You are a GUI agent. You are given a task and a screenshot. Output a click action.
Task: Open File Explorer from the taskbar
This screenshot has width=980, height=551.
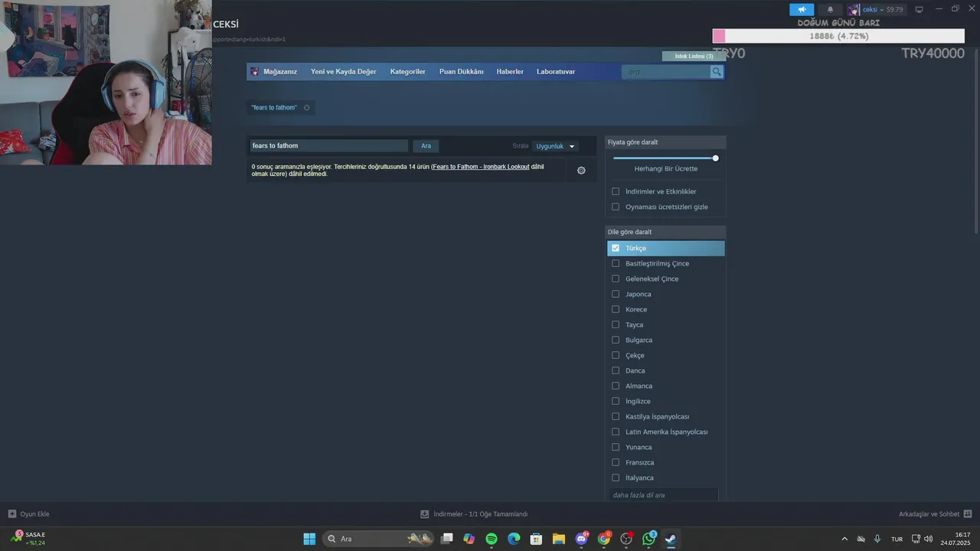click(559, 539)
